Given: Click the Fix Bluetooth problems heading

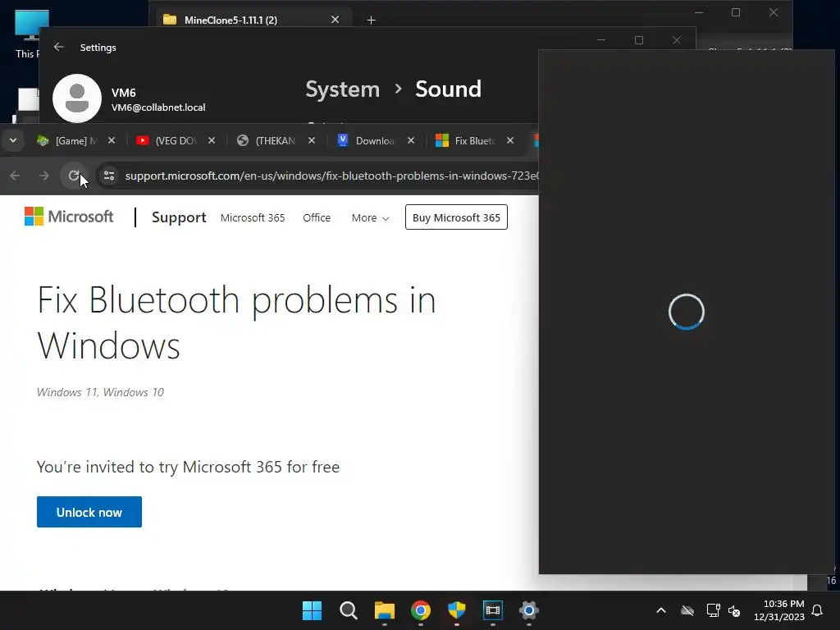Looking at the screenshot, I should tap(236, 322).
